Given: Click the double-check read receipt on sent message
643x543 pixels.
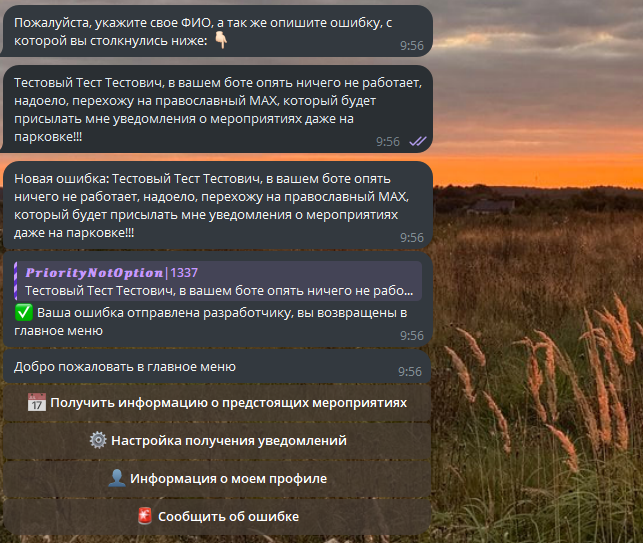Looking at the screenshot, I should (x=418, y=141).
